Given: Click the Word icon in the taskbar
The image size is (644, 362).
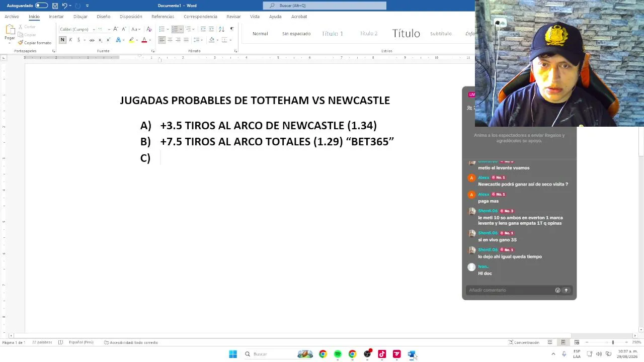Looking at the screenshot, I should coord(411,354).
